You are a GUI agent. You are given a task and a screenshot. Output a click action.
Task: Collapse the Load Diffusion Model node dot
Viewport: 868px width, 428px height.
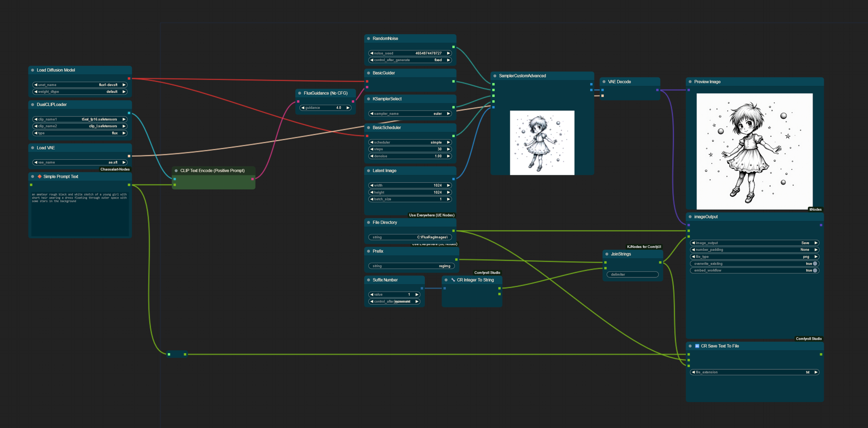click(33, 70)
